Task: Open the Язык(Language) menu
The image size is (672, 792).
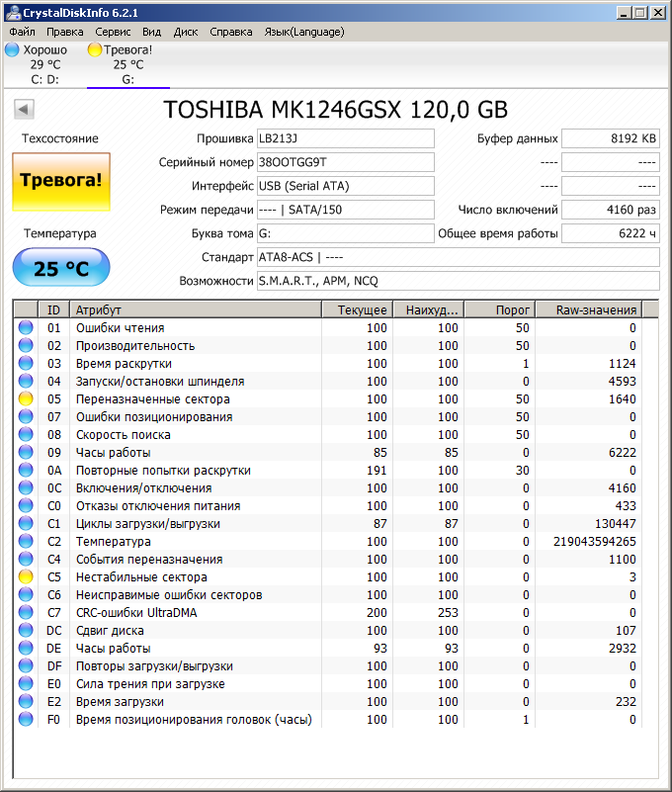Action: pos(304,32)
